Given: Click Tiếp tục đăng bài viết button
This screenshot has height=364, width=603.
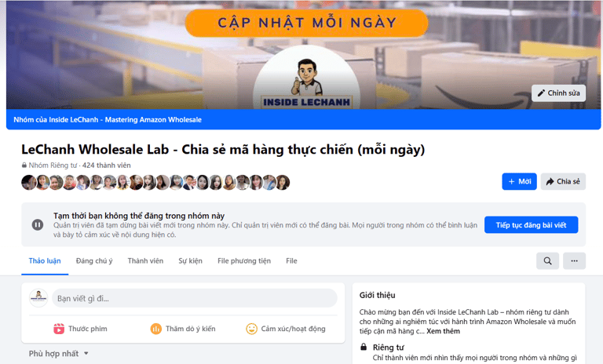Looking at the screenshot, I should [531, 225].
